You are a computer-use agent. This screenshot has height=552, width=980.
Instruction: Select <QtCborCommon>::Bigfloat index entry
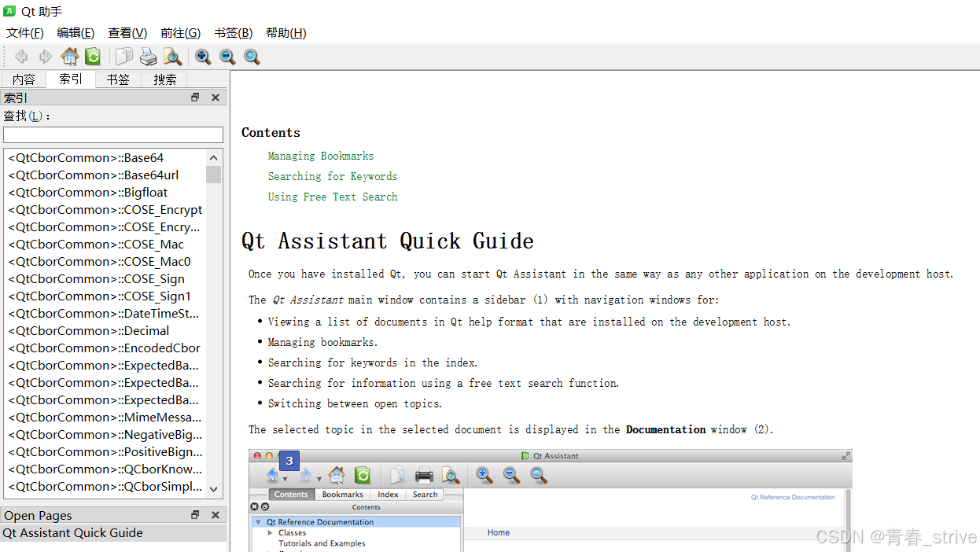(x=105, y=192)
